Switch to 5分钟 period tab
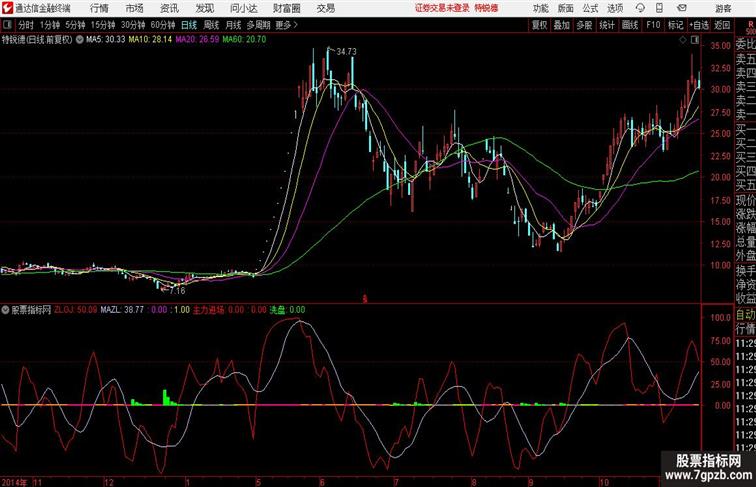This screenshot has width=756, height=487. (75, 25)
